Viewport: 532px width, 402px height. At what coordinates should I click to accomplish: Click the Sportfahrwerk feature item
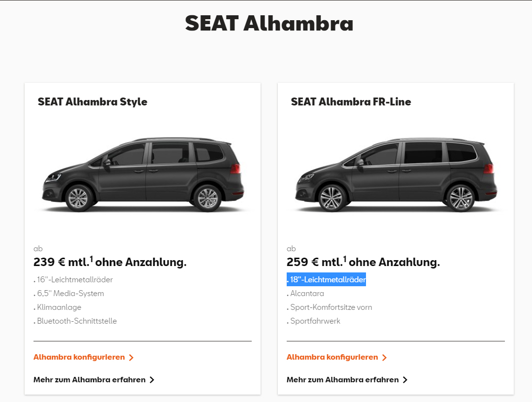pyautogui.click(x=313, y=321)
